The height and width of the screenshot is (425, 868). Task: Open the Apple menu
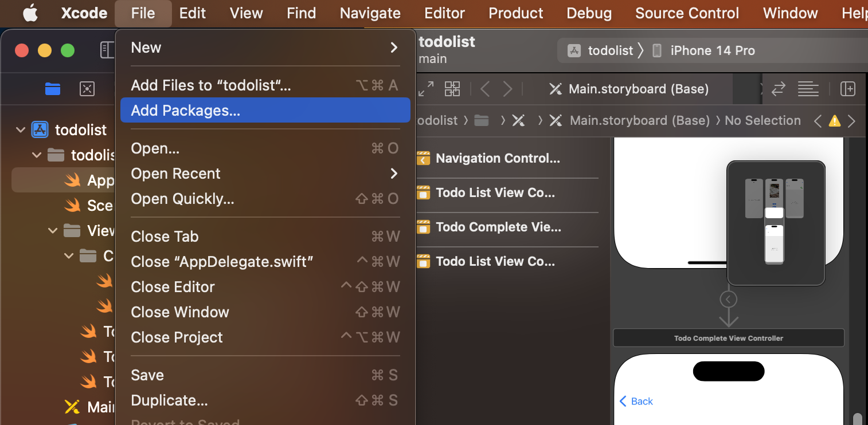(30, 13)
